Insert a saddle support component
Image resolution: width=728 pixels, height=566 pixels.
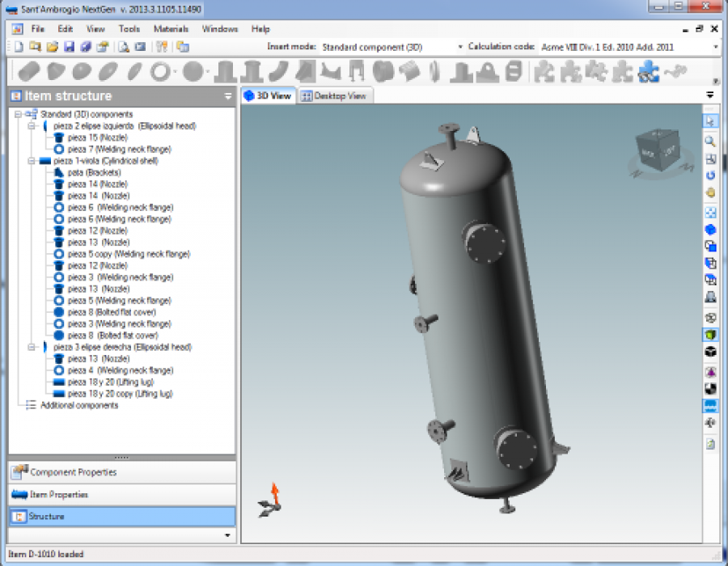tap(331, 72)
